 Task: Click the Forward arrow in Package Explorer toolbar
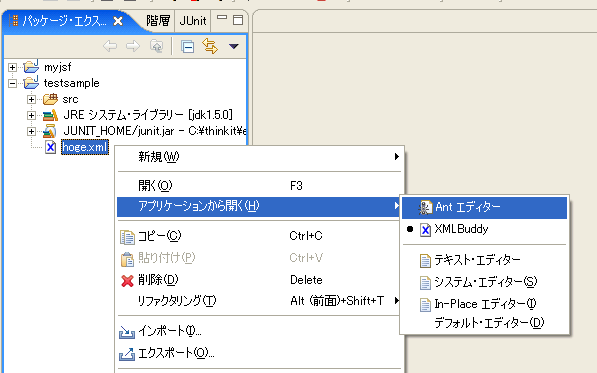click(133, 47)
